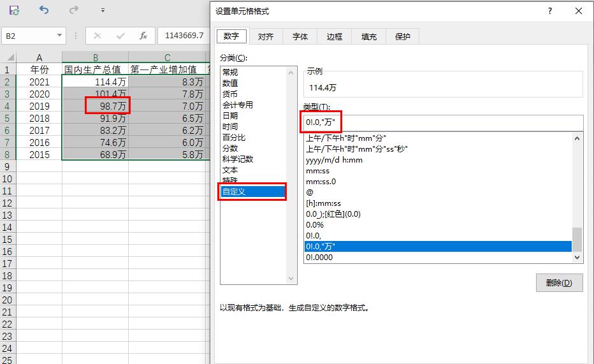Select 文本 category
This screenshot has height=364, width=594.
tap(254, 170)
